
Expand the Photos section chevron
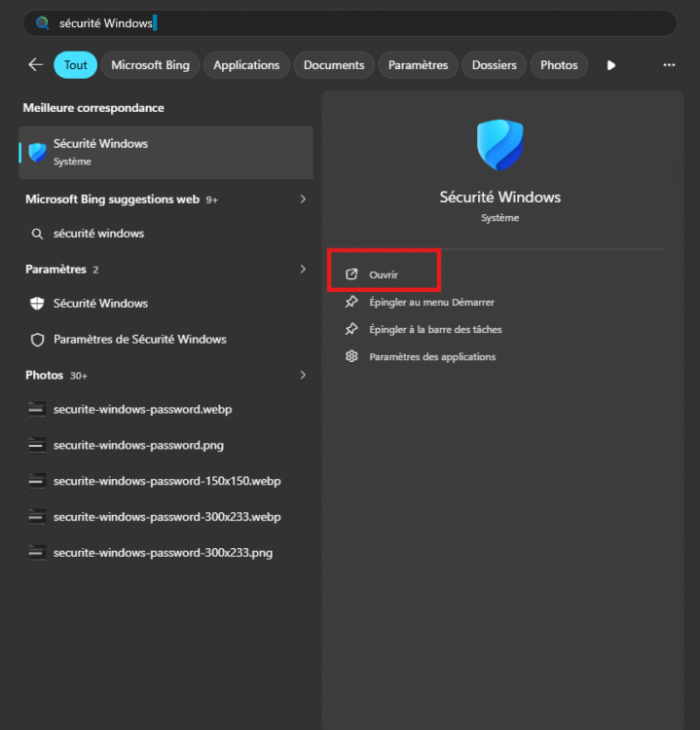303,375
